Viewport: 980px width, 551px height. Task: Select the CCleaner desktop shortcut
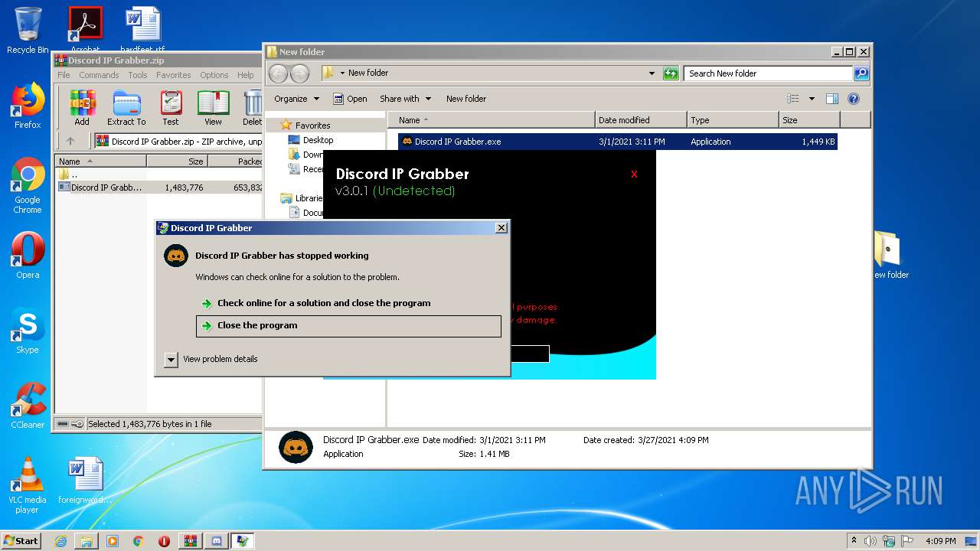(28, 406)
